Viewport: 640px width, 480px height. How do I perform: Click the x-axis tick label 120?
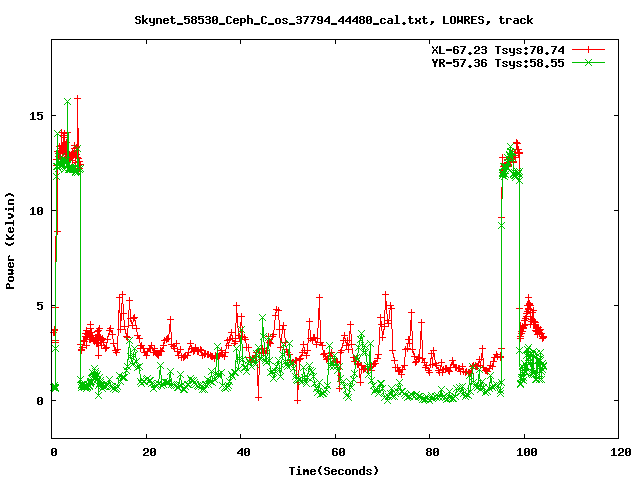[621, 452]
